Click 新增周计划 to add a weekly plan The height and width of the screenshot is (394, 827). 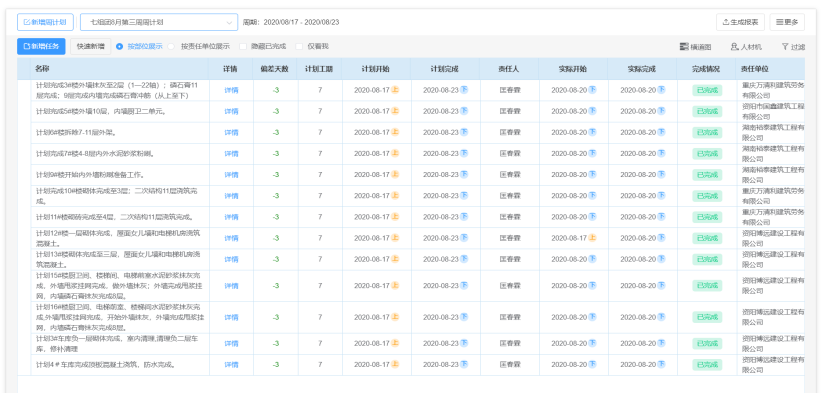[45, 22]
